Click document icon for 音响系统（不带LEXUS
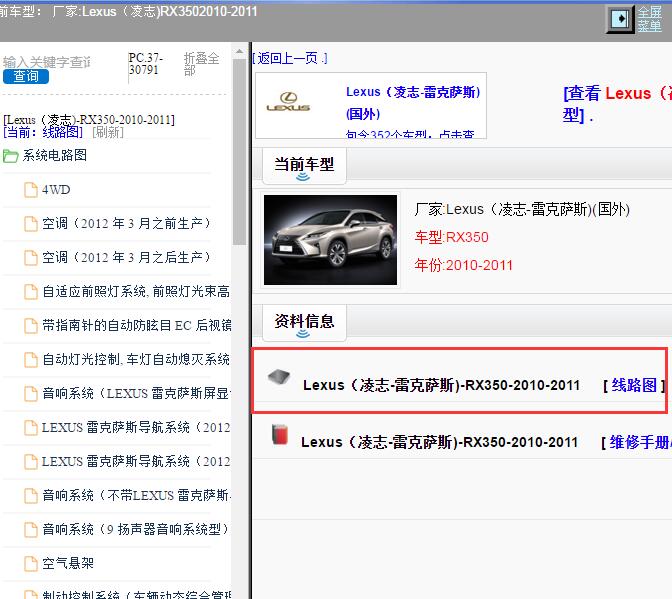Image resolution: width=672 pixels, height=599 pixels. tap(30, 496)
